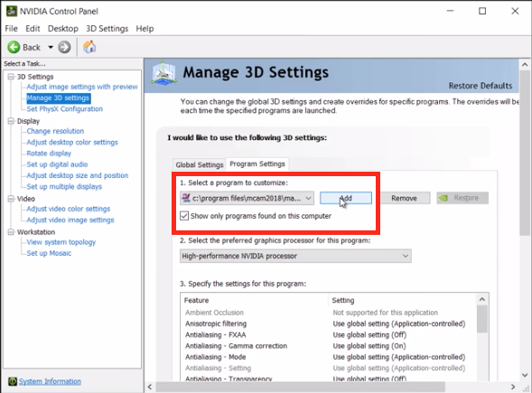This screenshot has width=532, height=393.
Task: Open the Home icon in toolbar
Action: click(89, 47)
